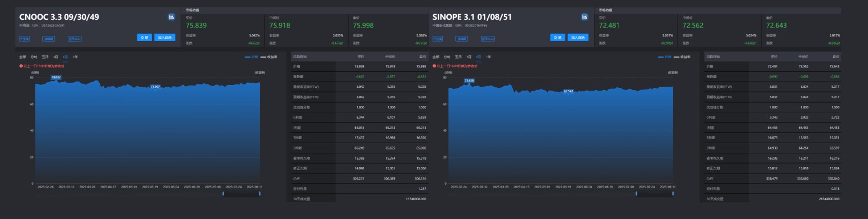The image size is (868, 219).
Task: Click 加入自选 button for SINOPE bond
Action: (578, 38)
